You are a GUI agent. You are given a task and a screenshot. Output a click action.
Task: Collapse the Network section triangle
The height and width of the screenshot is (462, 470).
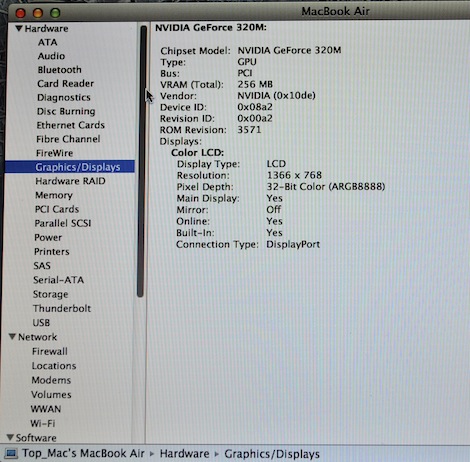tap(12, 337)
